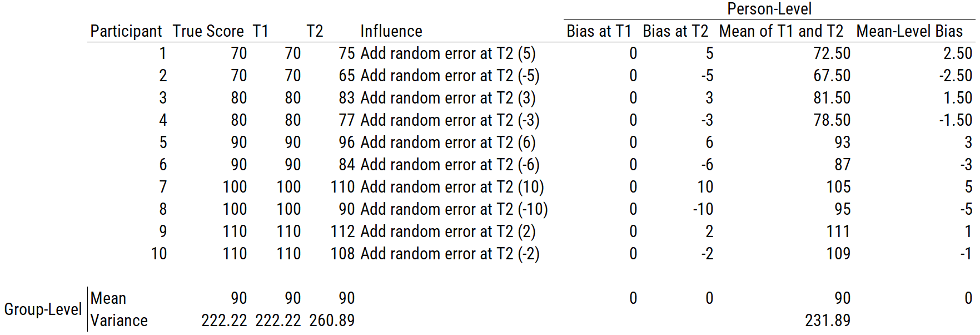Click the Group-Level label

click(43, 309)
